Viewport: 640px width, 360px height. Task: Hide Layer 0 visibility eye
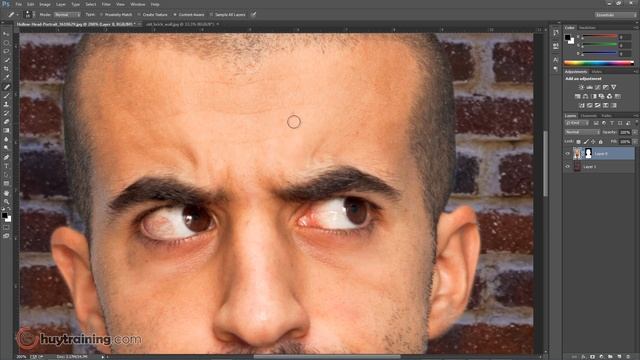point(567,154)
